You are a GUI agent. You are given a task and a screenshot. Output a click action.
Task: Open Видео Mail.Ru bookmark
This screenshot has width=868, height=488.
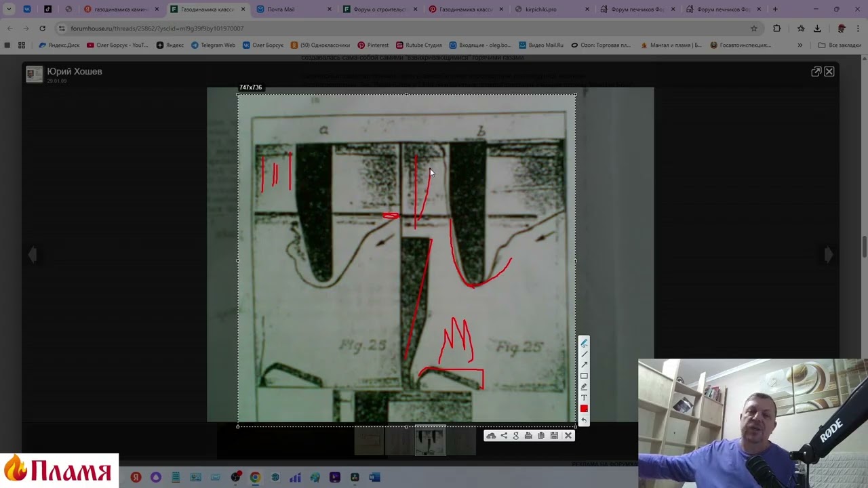coord(541,45)
